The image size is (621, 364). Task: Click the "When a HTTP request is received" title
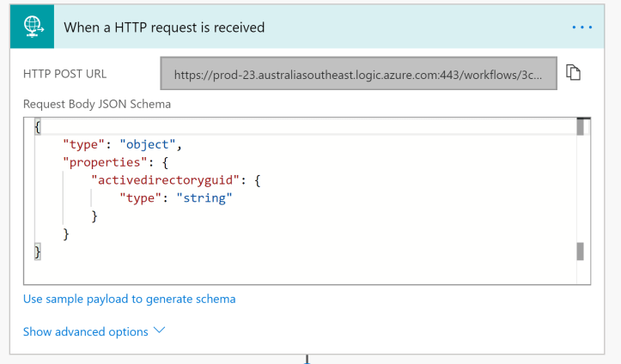click(x=164, y=27)
